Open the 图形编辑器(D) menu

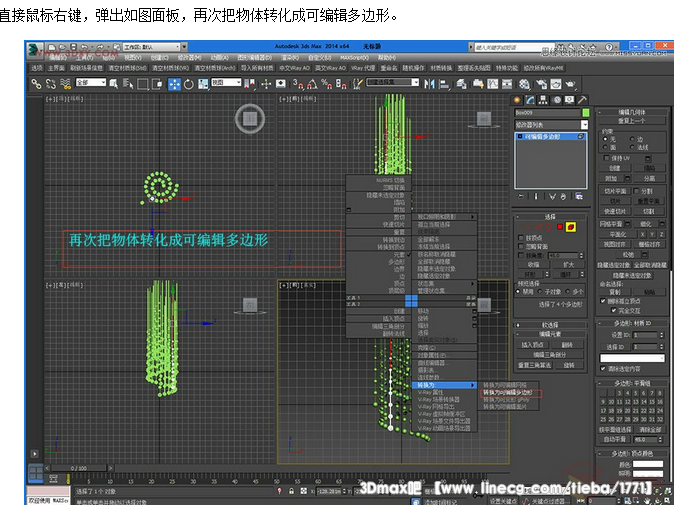click(x=255, y=58)
